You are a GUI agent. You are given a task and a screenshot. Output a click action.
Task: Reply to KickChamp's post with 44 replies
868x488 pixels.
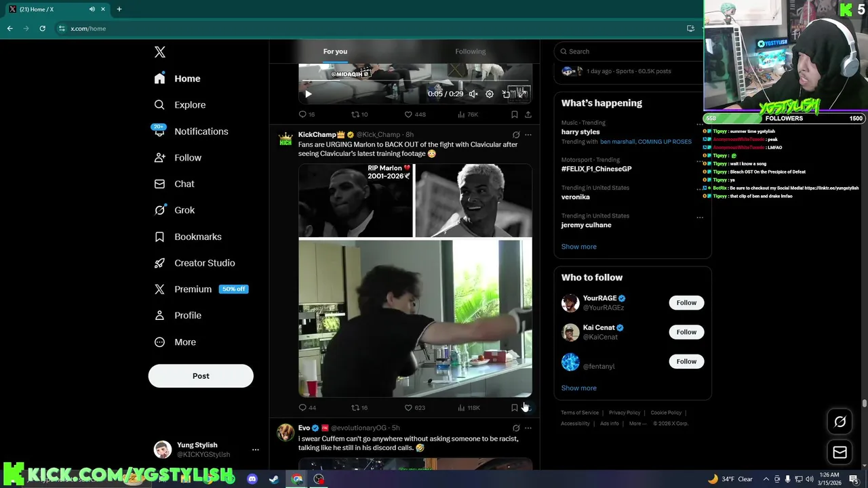pos(307,408)
